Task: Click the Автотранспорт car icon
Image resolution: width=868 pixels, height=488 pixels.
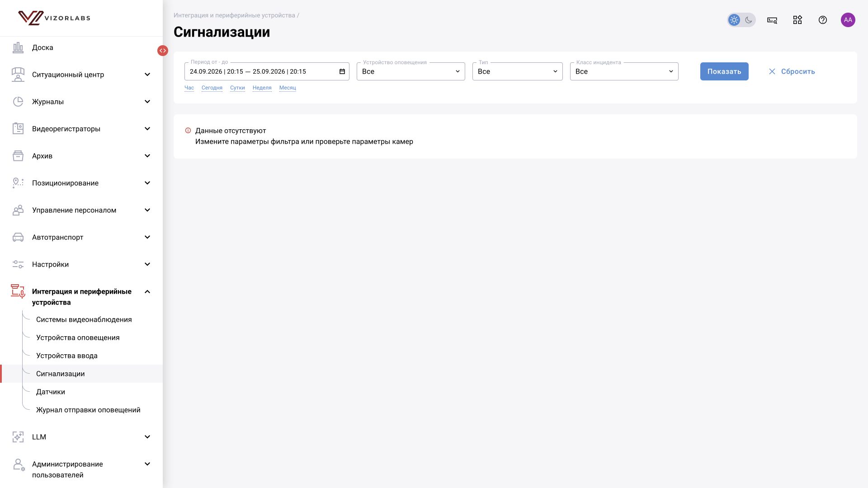Action: pyautogui.click(x=18, y=237)
